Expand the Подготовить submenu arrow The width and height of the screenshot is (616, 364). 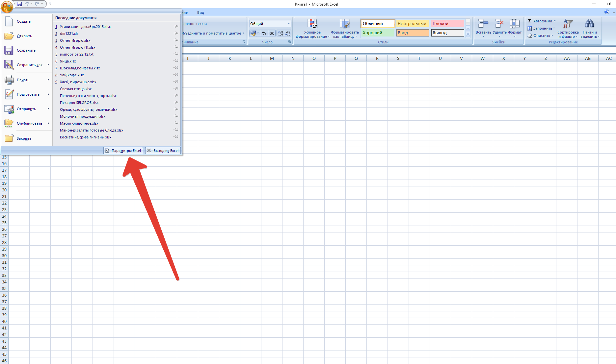click(48, 94)
